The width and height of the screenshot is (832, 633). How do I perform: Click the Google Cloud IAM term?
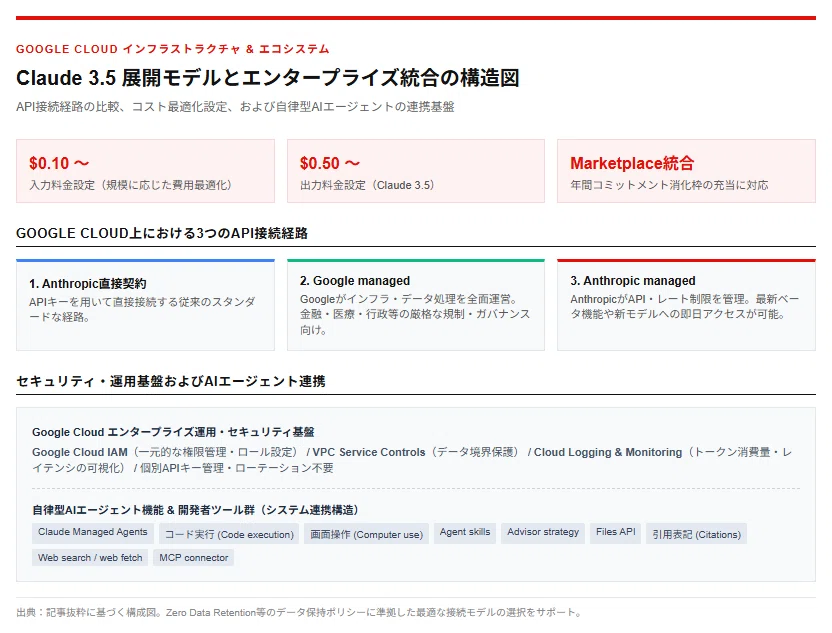tap(80, 452)
